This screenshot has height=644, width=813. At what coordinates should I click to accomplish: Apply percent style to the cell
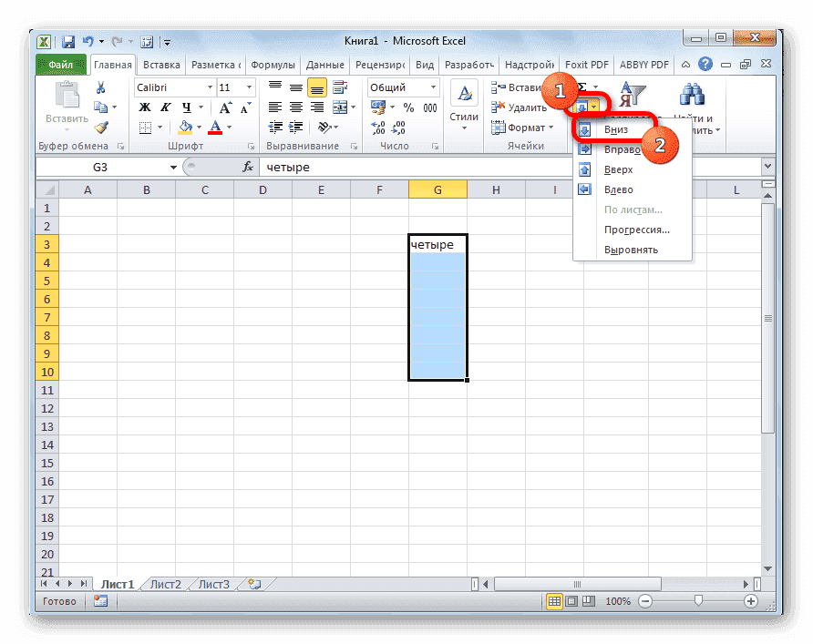[408, 107]
